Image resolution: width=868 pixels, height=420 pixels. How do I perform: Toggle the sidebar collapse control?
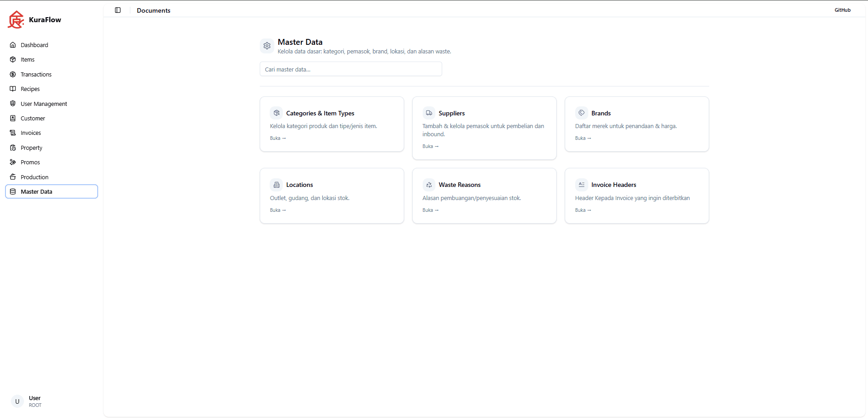click(x=118, y=10)
